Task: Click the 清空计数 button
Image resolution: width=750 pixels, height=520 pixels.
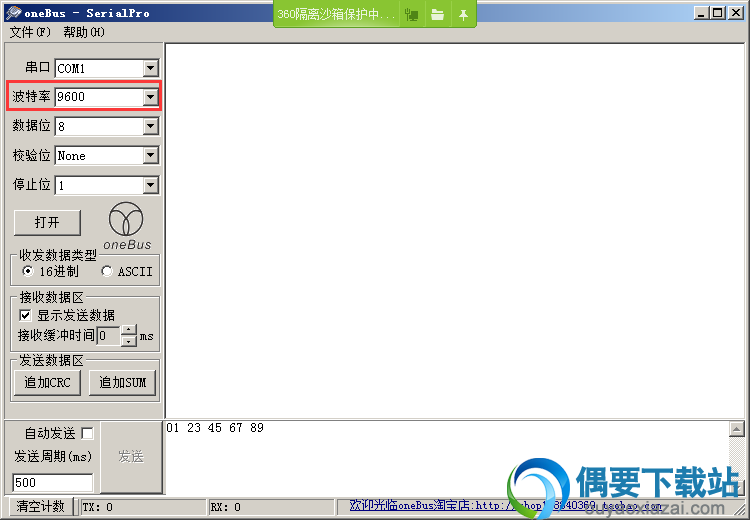Action: click(x=41, y=506)
